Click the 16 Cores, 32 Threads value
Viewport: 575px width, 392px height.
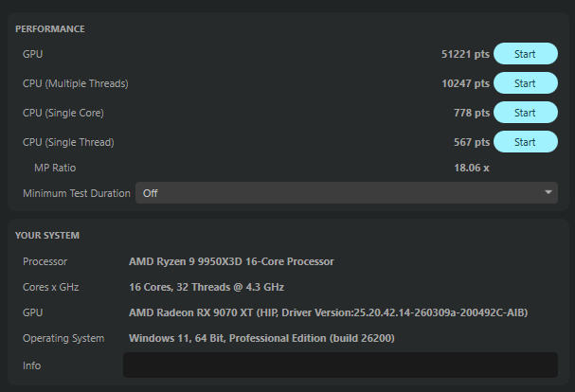pos(207,287)
